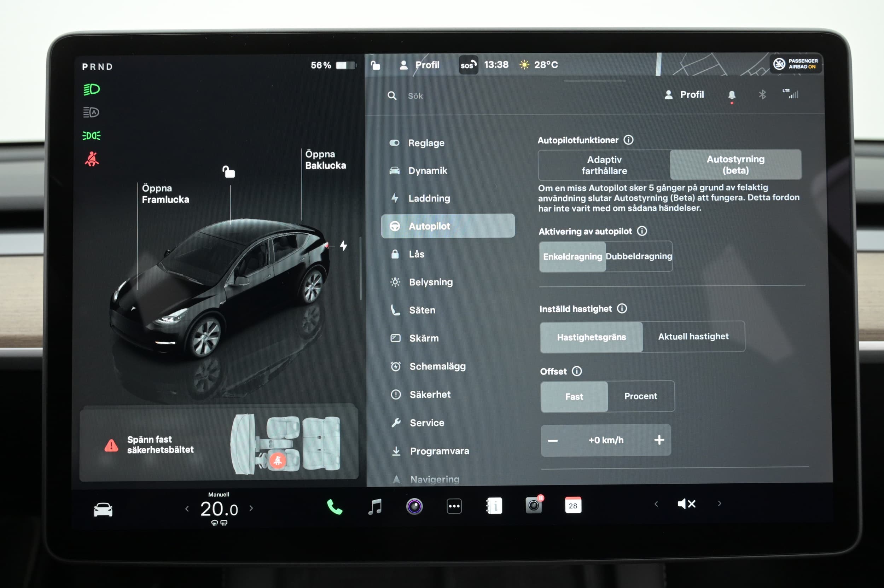Open notifications bell icon
The height and width of the screenshot is (588, 884).
(732, 95)
